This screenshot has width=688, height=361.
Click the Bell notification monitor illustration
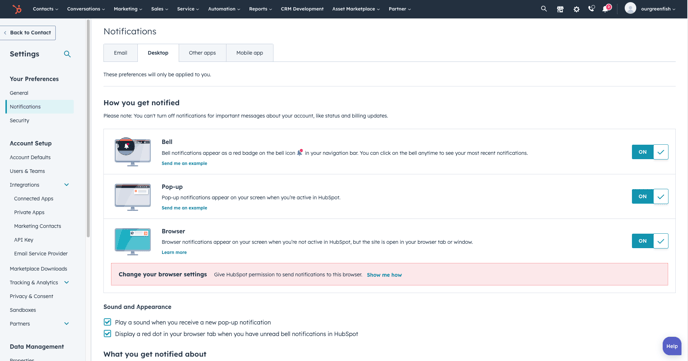click(133, 152)
